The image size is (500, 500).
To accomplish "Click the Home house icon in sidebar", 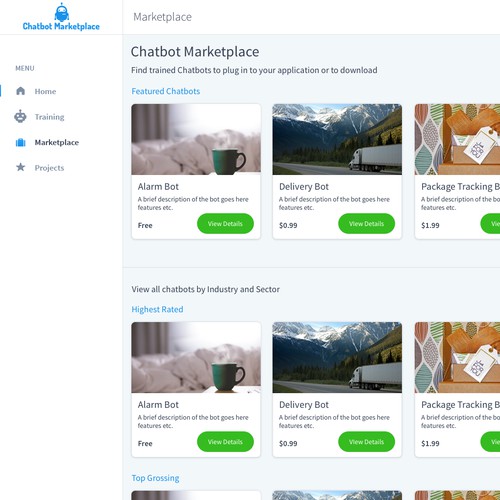I will (21, 91).
